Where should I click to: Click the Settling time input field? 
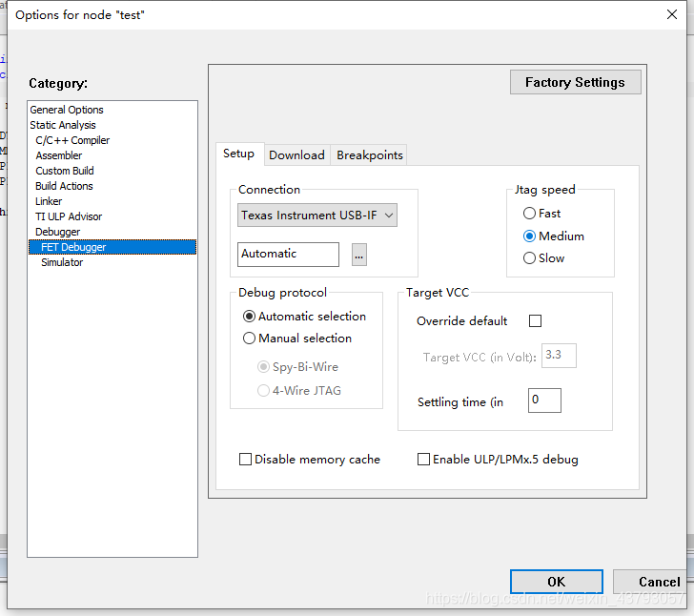pos(544,400)
